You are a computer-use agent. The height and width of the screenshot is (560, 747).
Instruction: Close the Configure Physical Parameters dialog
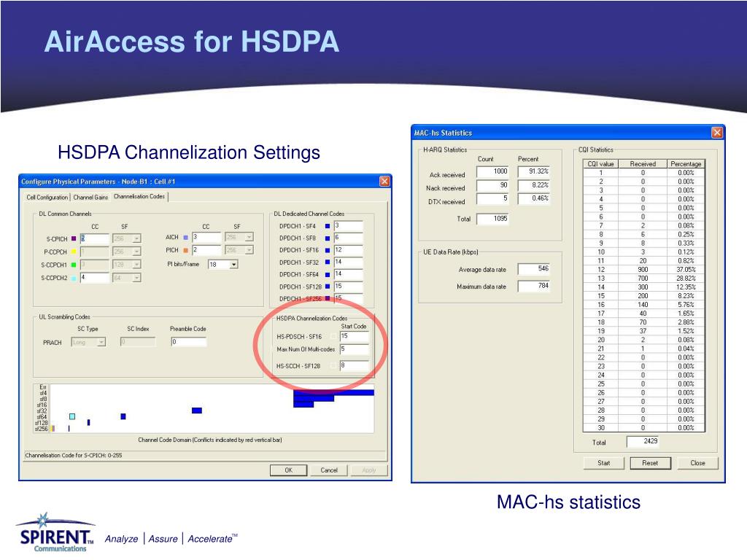tap(384, 182)
